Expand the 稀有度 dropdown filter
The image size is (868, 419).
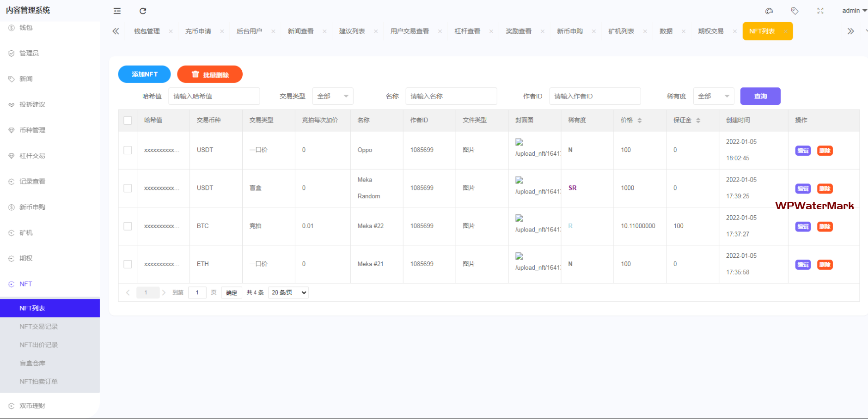(x=714, y=96)
